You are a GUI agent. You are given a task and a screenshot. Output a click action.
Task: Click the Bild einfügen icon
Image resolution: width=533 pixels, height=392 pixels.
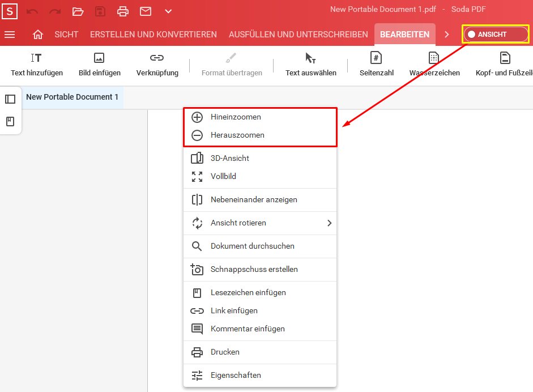pyautogui.click(x=99, y=64)
